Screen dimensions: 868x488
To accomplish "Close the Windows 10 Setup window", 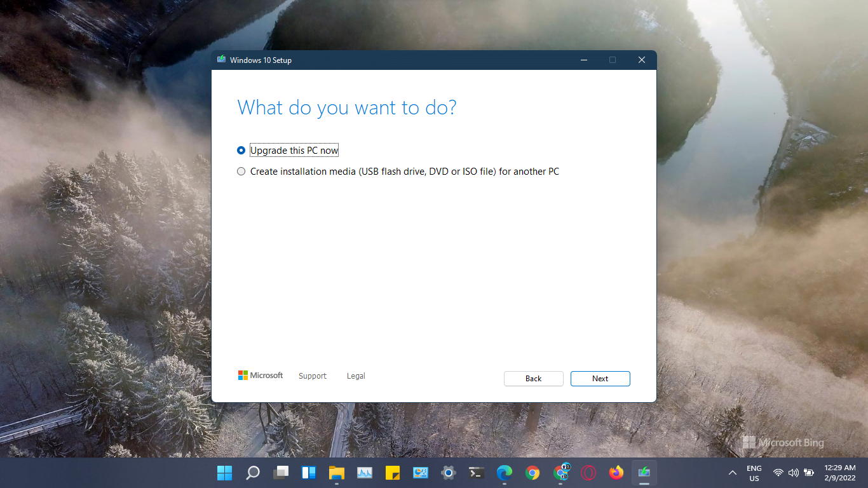I will 642,60.
